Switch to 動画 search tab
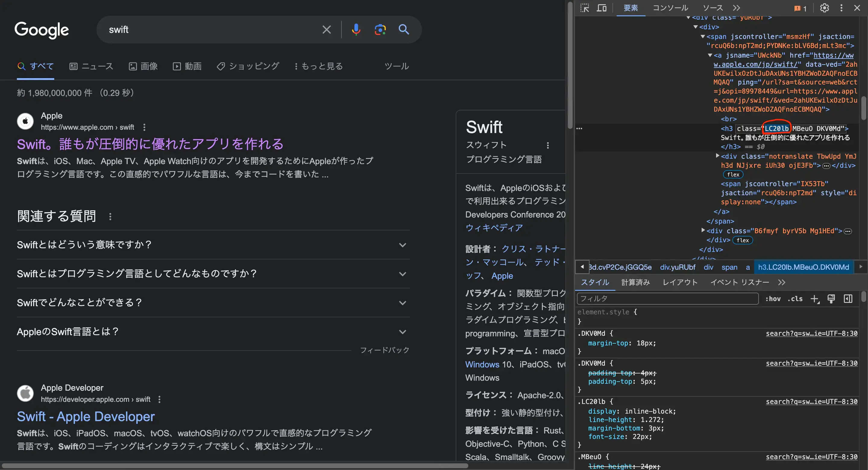Image resolution: width=868 pixels, height=470 pixels. [187, 66]
